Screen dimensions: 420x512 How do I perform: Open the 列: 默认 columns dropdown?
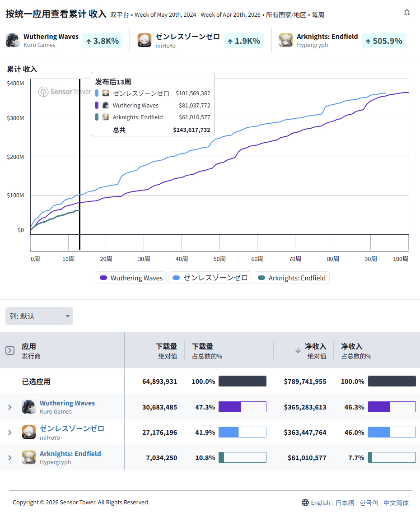(39, 316)
